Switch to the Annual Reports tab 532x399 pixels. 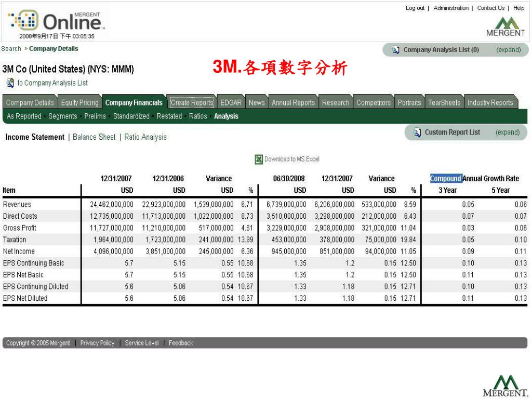[293, 102]
